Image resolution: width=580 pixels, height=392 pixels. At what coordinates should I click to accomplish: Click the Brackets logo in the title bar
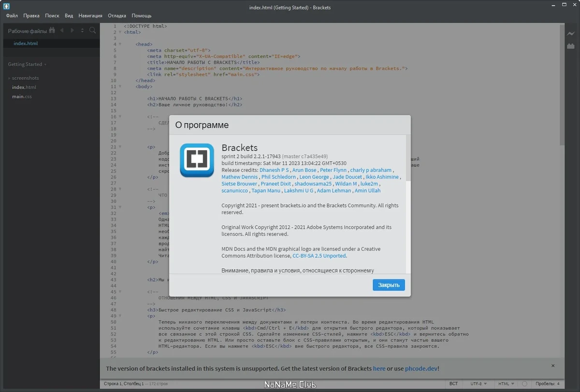pyautogui.click(x=7, y=6)
